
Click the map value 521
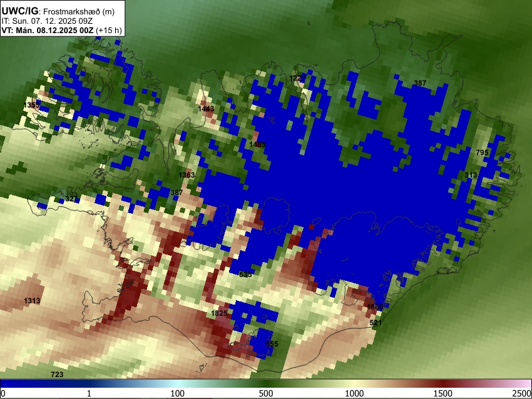[376, 323]
